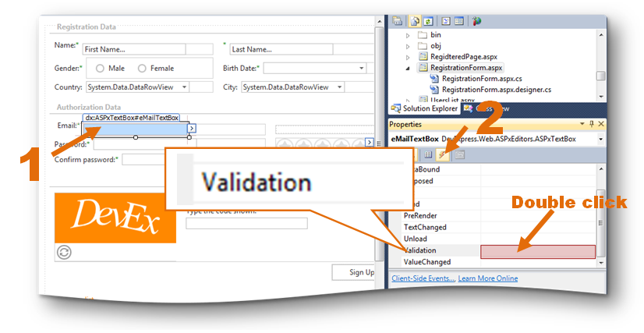Image resolution: width=644 pixels, height=333 pixels.
Task: Click the Properties list scrollbar down arrow
Action: 601,263
